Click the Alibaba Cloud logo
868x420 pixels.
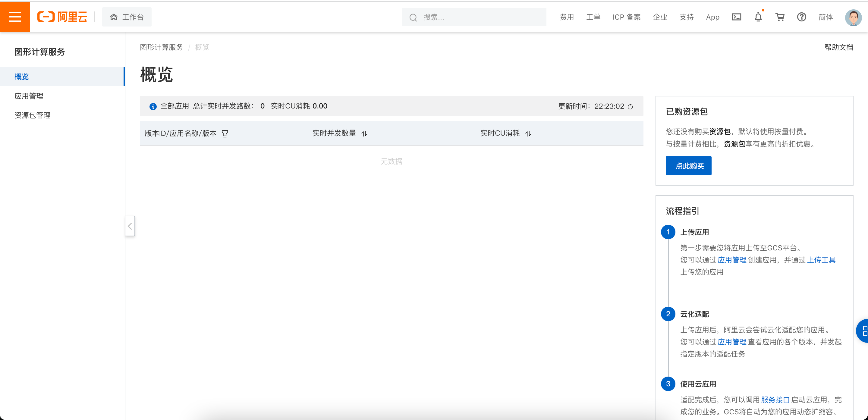[x=62, y=17]
